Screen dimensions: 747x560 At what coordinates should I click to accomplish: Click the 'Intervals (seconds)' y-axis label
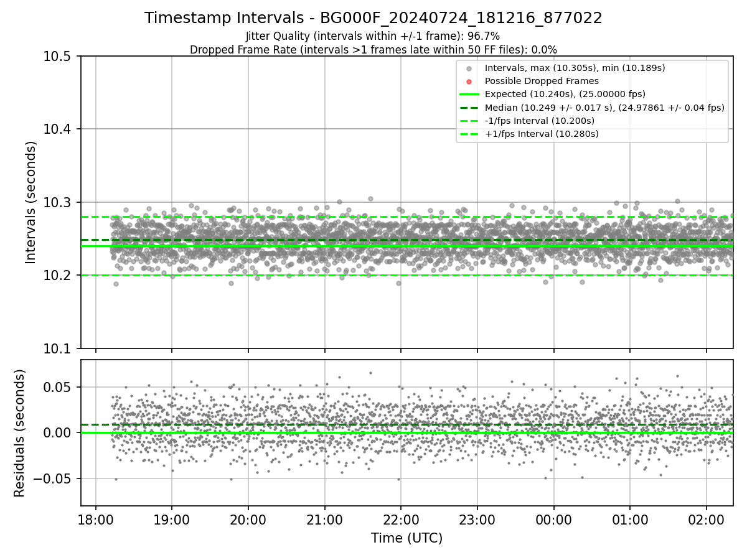point(31,202)
